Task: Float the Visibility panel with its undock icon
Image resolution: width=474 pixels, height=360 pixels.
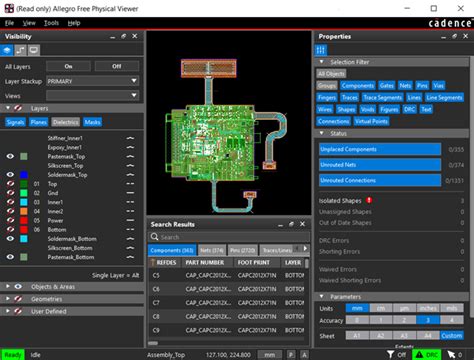Action: tap(123, 36)
